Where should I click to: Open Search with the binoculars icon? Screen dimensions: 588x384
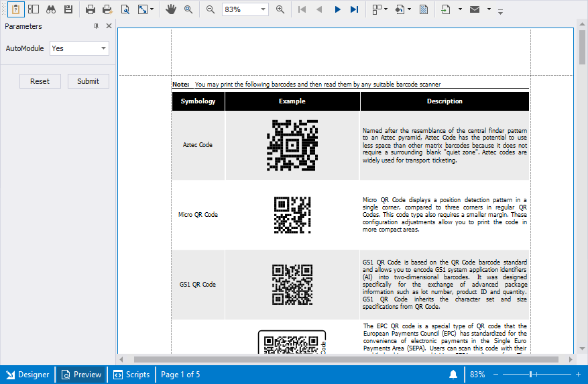pos(50,9)
